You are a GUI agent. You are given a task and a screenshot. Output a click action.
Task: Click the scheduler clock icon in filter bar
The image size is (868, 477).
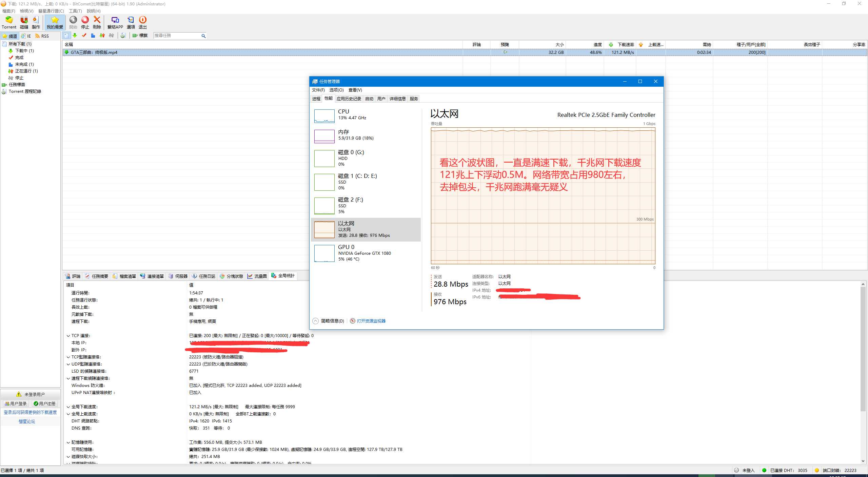click(x=123, y=36)
